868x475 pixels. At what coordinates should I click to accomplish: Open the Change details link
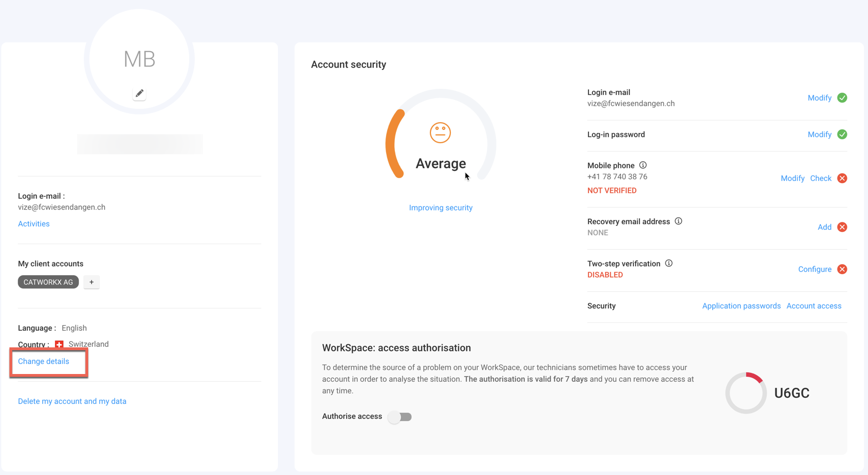(x=44, y=361)
